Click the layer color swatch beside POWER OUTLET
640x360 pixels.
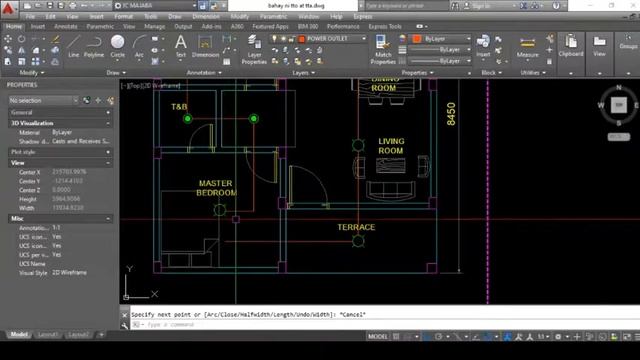click(x=302, y=39)
